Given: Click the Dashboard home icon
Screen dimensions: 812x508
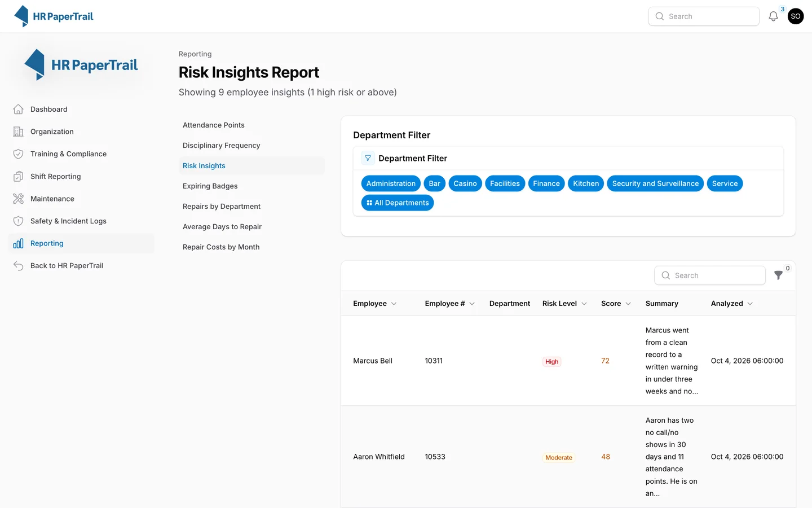Looking at the screenshot, I should point(19,110).
